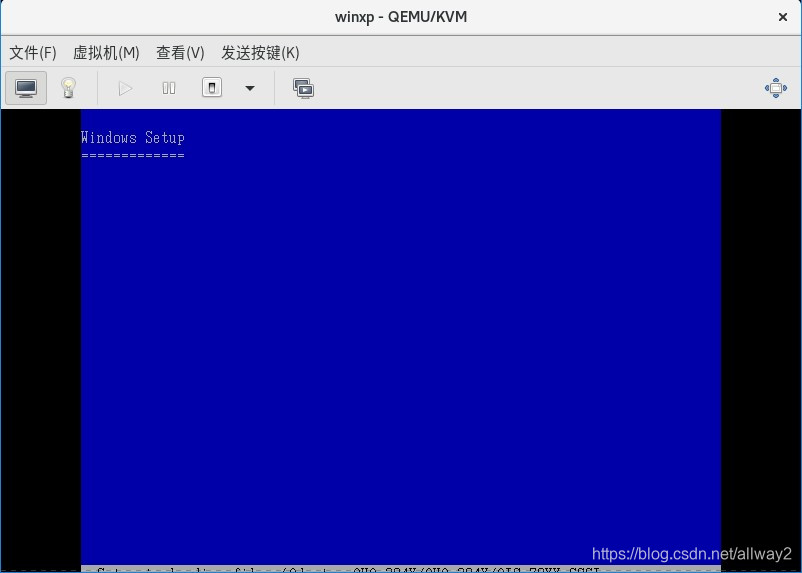Screen dimensions: 802x573
Task: Open the 查看(V) menu
Action: point(180,52)
